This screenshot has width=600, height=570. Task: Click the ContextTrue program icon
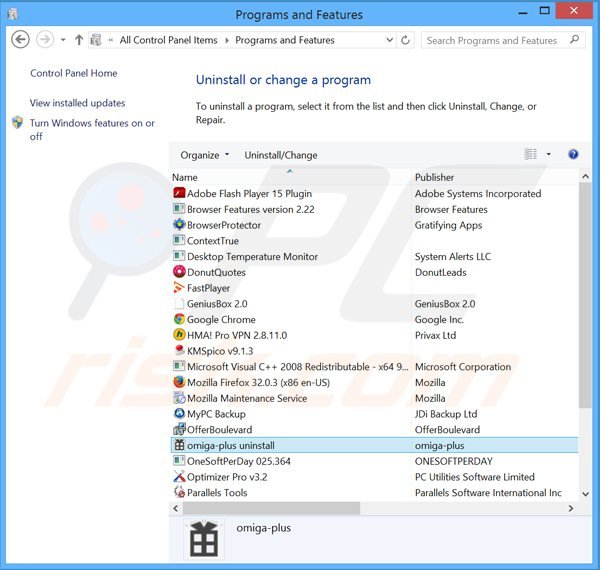pos(179,240)
